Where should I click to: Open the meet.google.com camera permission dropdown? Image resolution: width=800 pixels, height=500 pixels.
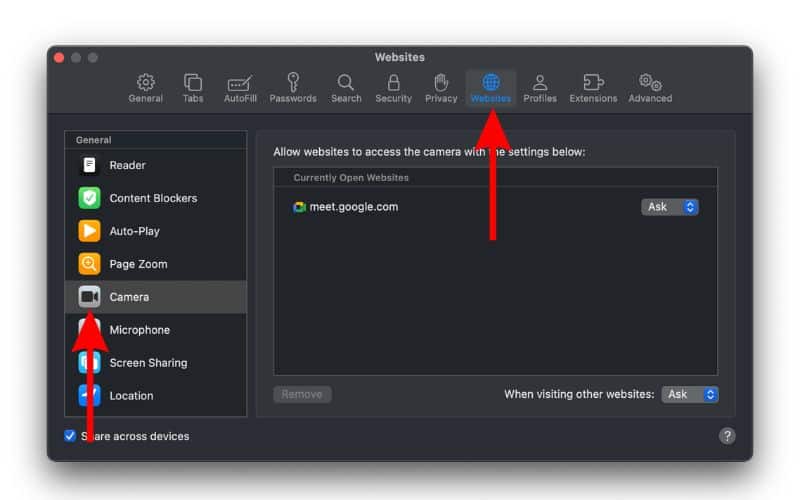point(670,207)
